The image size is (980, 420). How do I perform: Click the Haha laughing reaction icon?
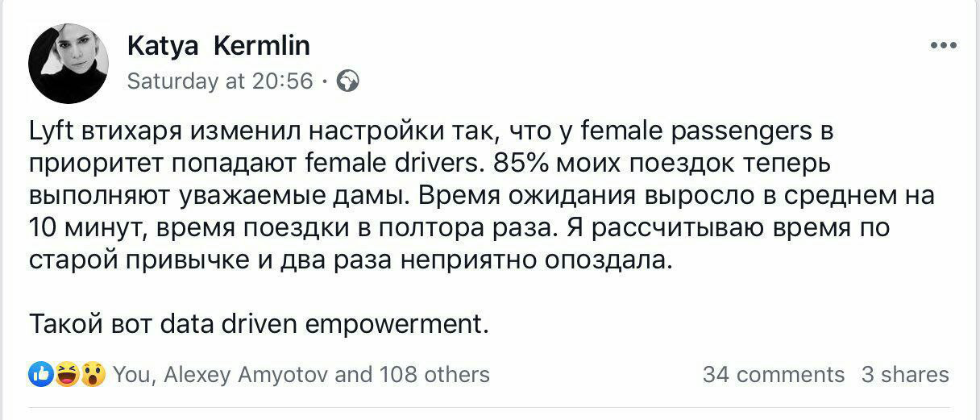tap(67, 374)
